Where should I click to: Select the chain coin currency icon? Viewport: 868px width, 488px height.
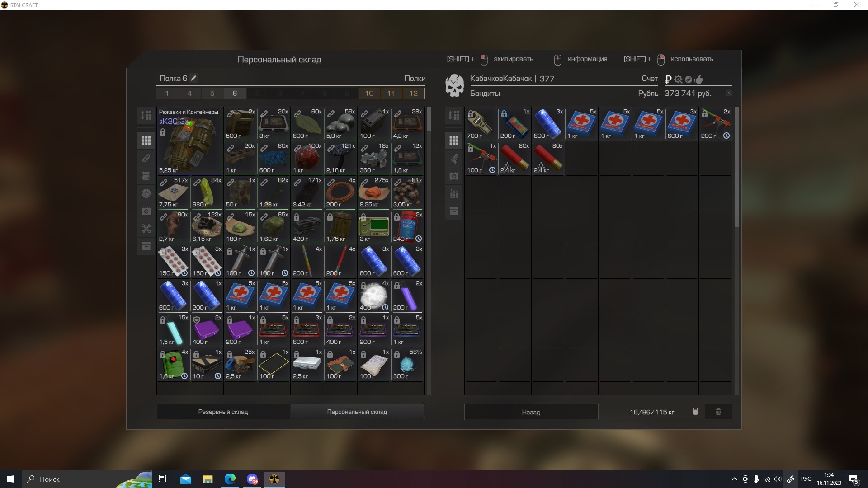689,80
